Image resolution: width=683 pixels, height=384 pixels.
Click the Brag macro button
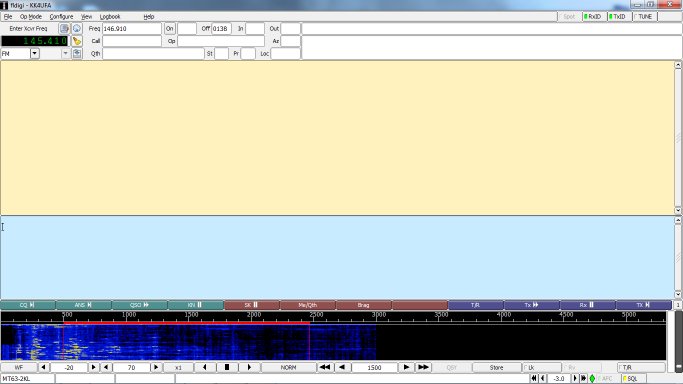(x=364, y=305)
